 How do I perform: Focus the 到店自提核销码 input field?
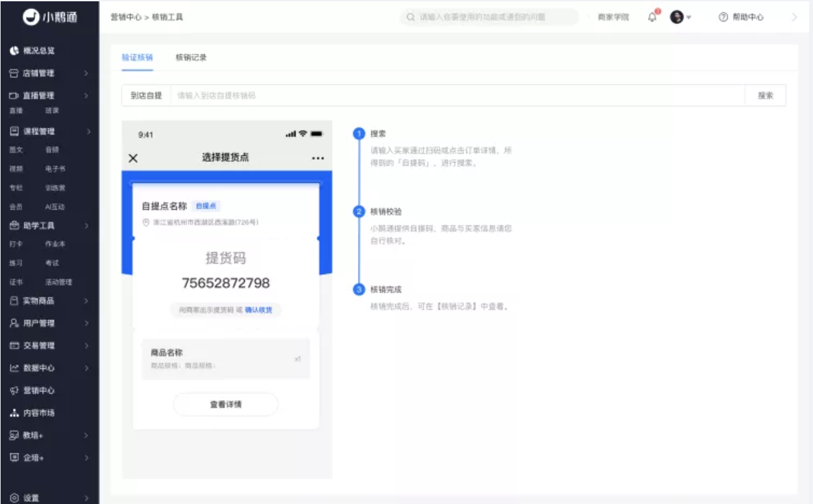click(x=458, y=95)
